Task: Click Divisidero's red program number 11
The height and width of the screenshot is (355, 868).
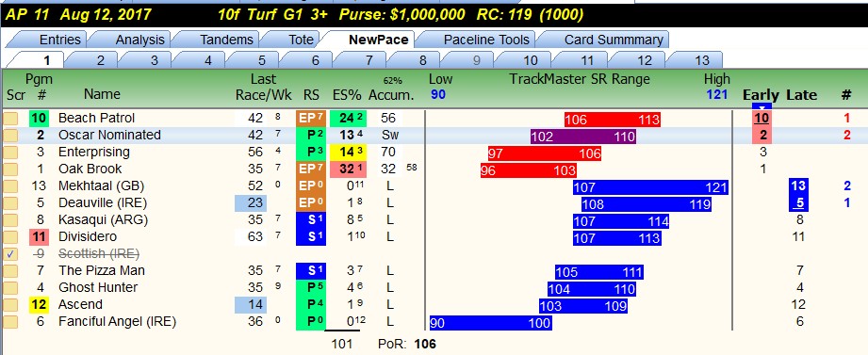Action: [40, 236]
